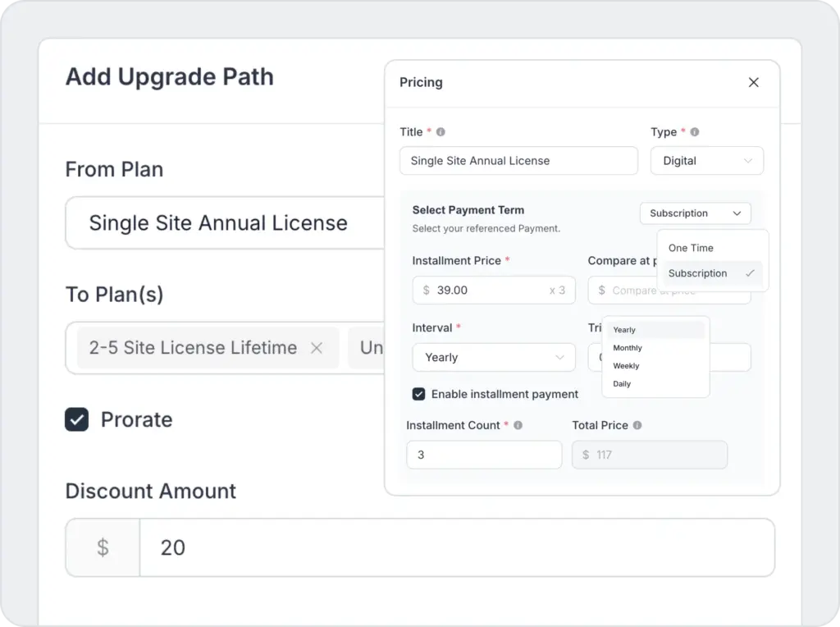Image resolution: width=840 pixels, height=627 pixels.
Task: Open the Type dropdown showing Digital
Action: pos(706,161)
